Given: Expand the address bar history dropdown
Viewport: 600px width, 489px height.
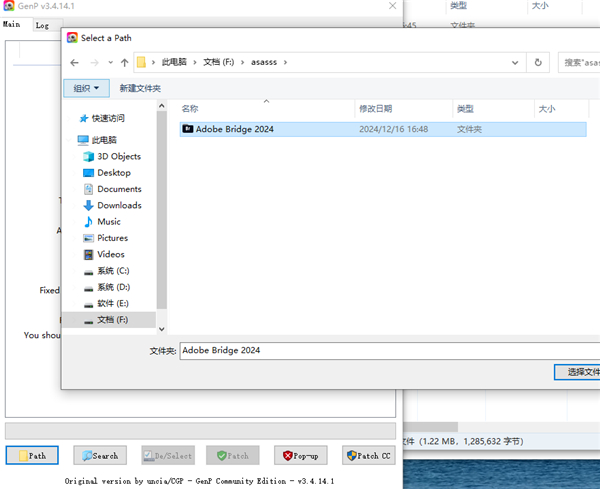Looking at the screenshot, I should click(x=516, y=62).
